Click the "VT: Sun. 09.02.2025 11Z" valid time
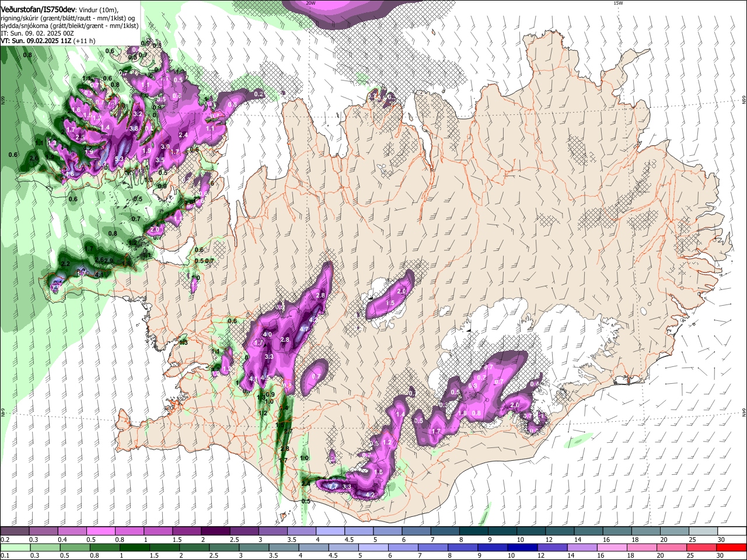The image size is (747, 560). click(x=36, y=41)
